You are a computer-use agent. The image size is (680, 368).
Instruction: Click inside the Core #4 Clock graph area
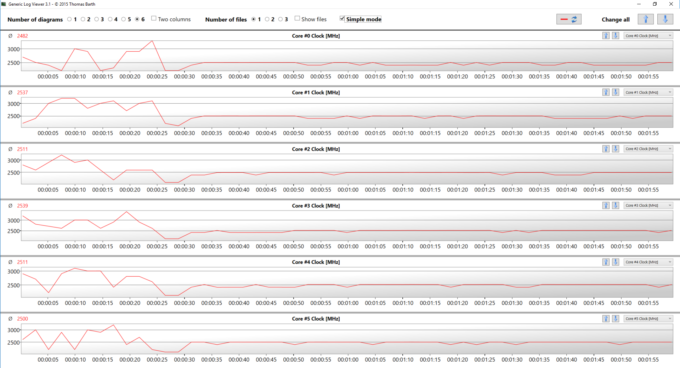click(x=347, y=282)
